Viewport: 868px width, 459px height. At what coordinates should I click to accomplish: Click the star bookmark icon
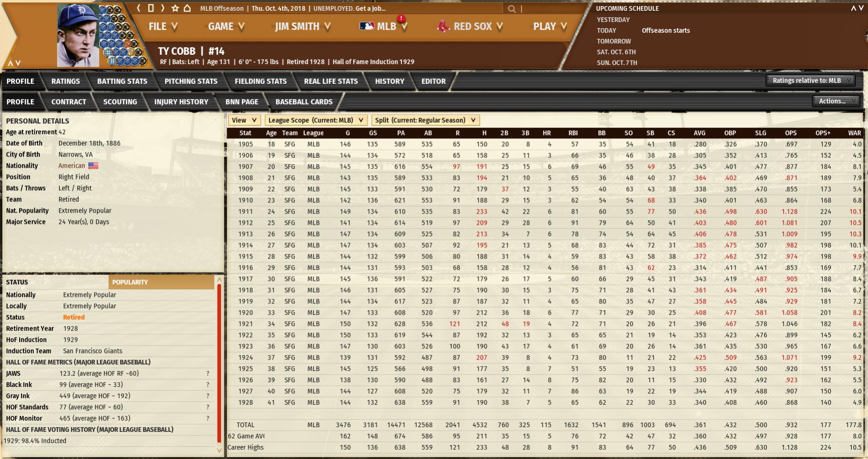click(x=175, y=8)
